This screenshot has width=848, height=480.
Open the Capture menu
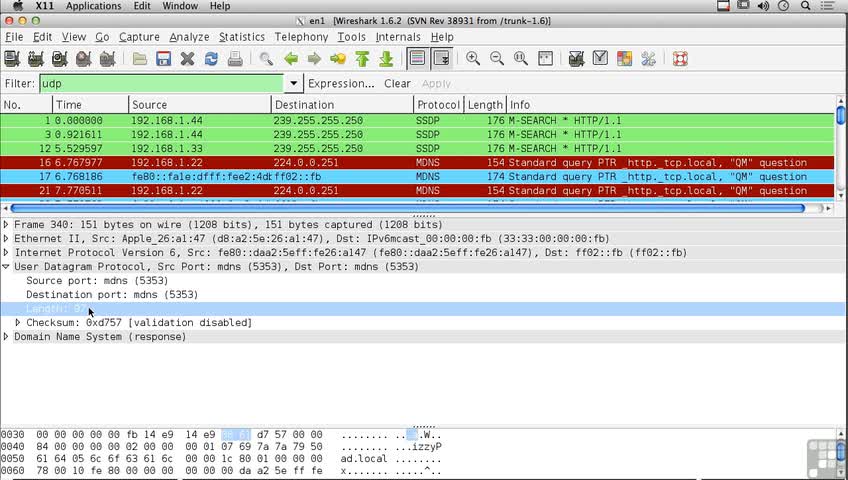tap(139, 37)
